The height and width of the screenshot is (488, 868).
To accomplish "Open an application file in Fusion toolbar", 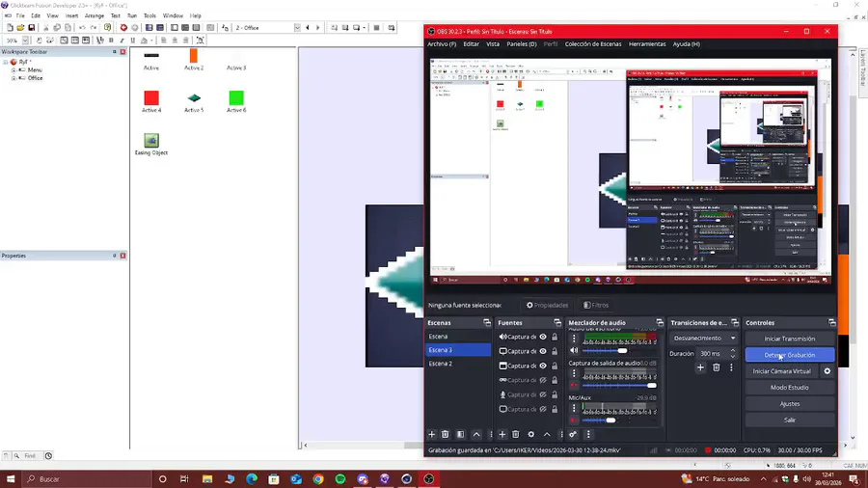I will click(20, 28).
